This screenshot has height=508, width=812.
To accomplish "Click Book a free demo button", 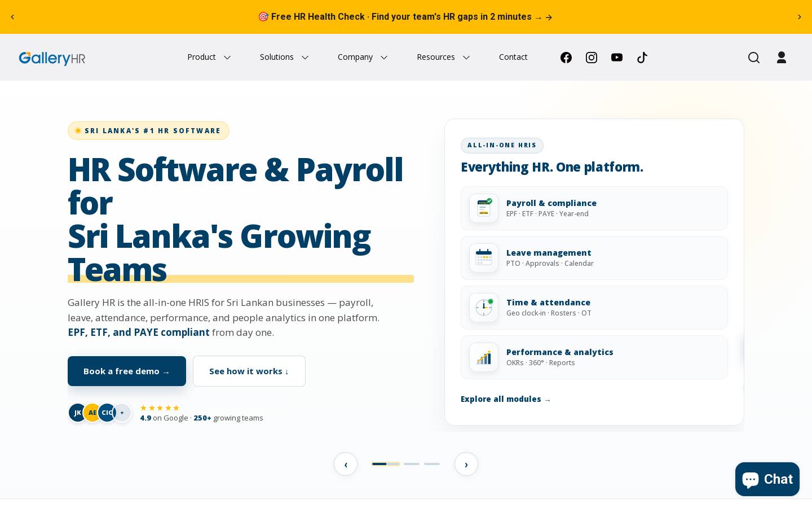I will pos(127,371).
